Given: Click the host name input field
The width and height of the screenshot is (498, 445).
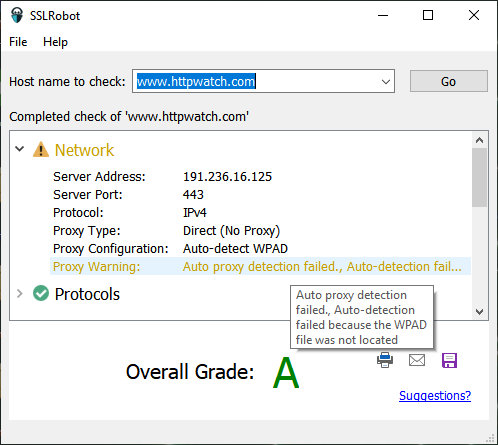Looking at the screenshot, I should tap(257, 81).
